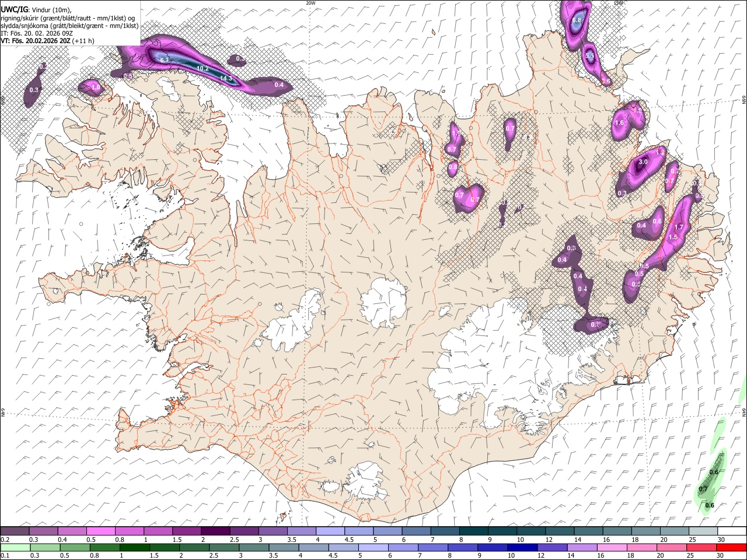The image size is (747, 560).
Task: Click the UWC/IG title in the header box
Action: tap(14, 10)
